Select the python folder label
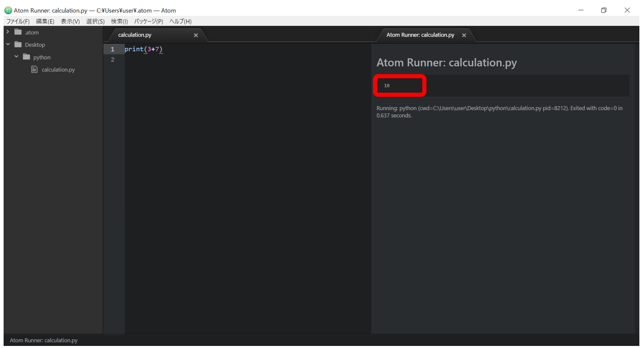 click(42, 57)
